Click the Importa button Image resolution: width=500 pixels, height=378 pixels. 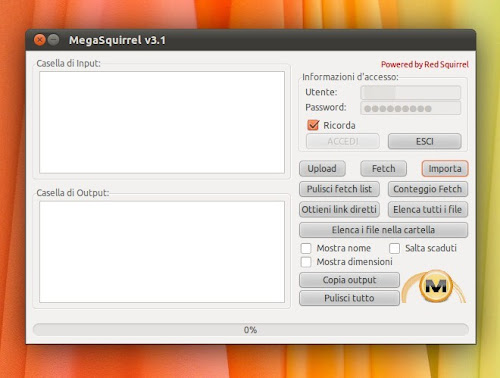click(x=445, y=169)
